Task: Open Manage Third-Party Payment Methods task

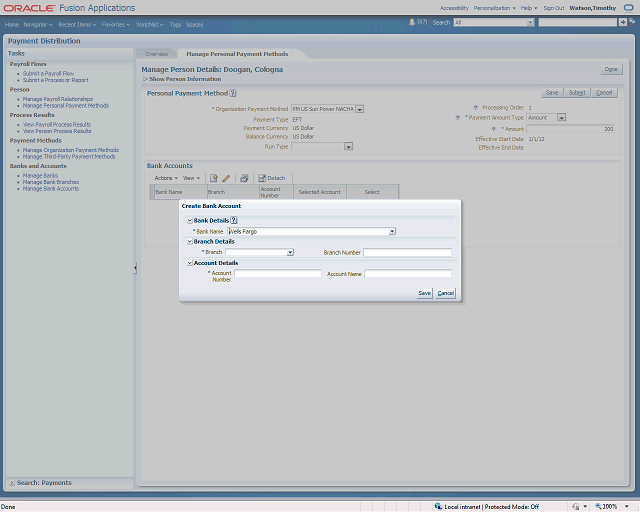Action: tap(69, 156)
